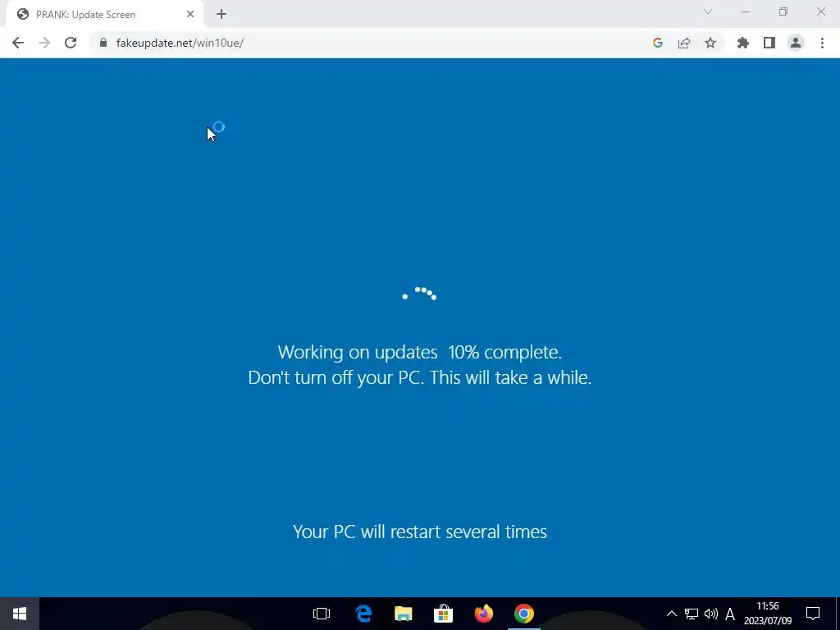Open File Explorer from the taskbar
The width and height of the screenshot is (840, 630).
(x=404, y=614)
